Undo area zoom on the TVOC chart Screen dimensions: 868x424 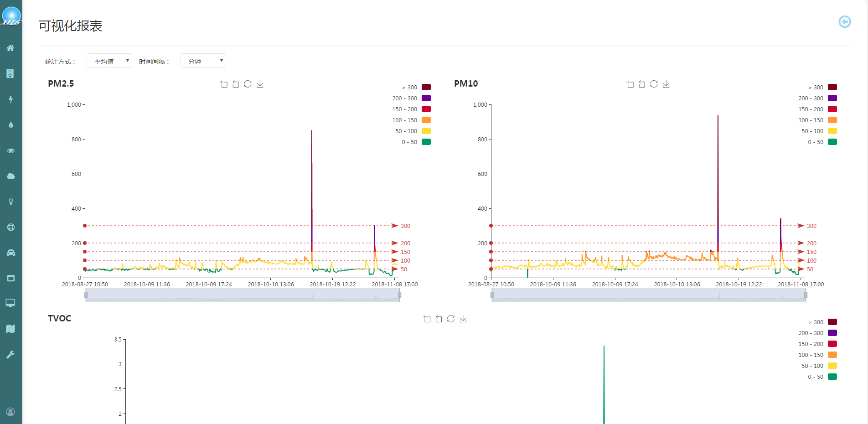[439, 319]
